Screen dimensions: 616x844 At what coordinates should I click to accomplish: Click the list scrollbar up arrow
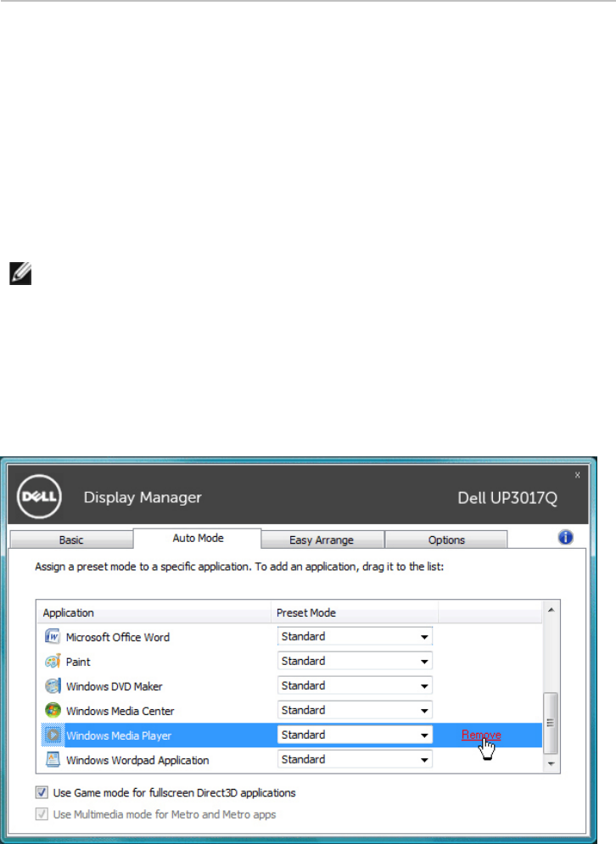point(551,610)
